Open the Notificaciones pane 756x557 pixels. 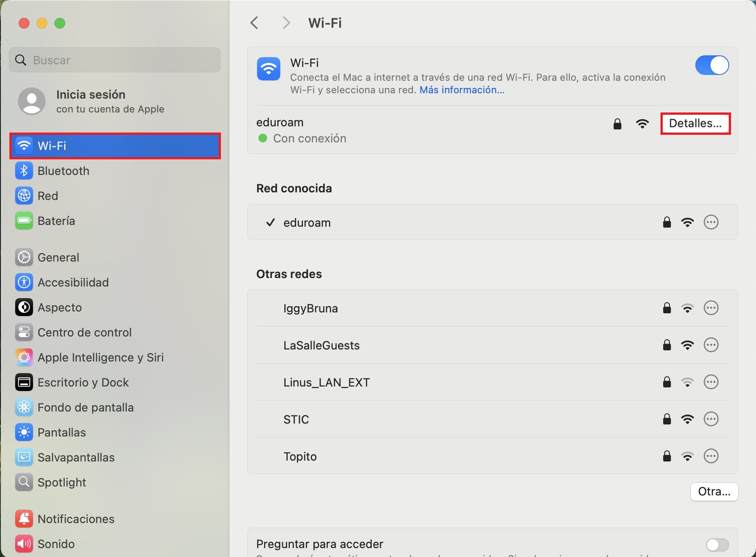76,519
